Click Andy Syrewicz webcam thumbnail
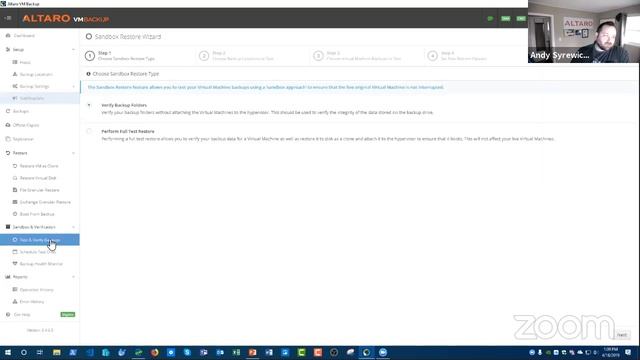640x360 pixels. pos(584,31)
